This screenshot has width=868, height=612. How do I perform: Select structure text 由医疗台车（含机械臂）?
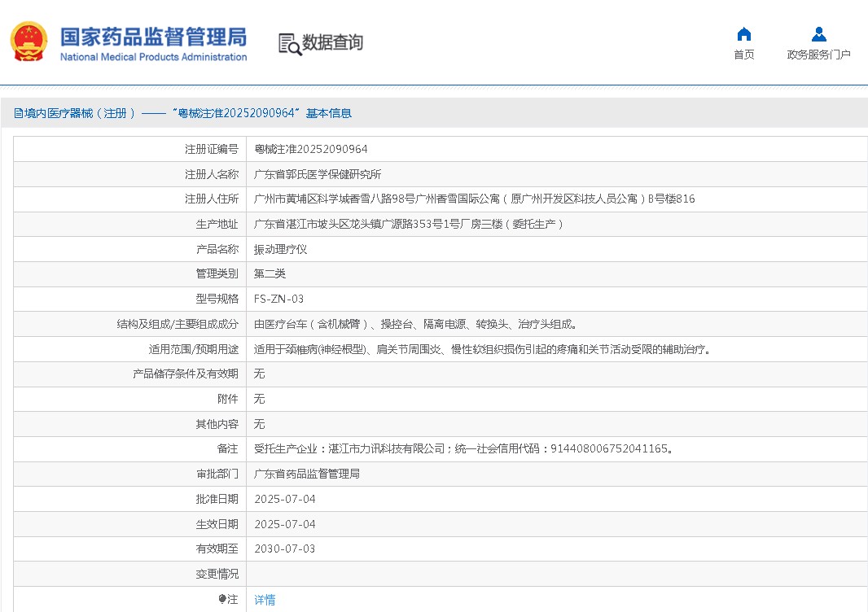coord(415,324)
